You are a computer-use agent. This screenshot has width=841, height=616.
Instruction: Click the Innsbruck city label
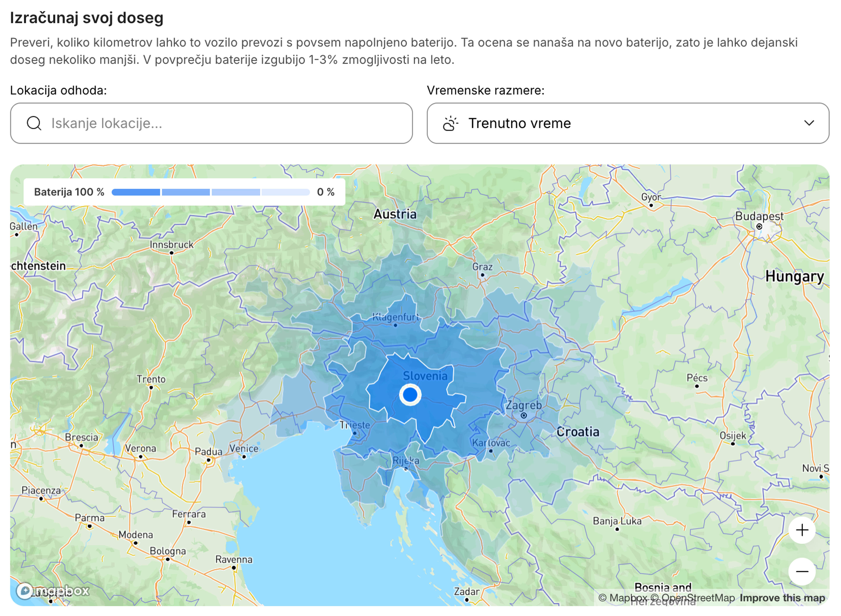coord(171,245)
